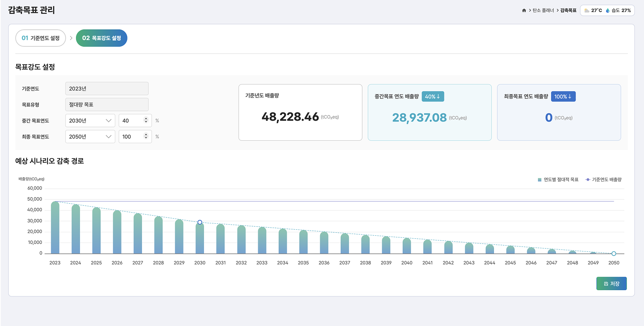Select step 02 목표강도 설정 tab
644x326 pixels.
tap(101, 38)
